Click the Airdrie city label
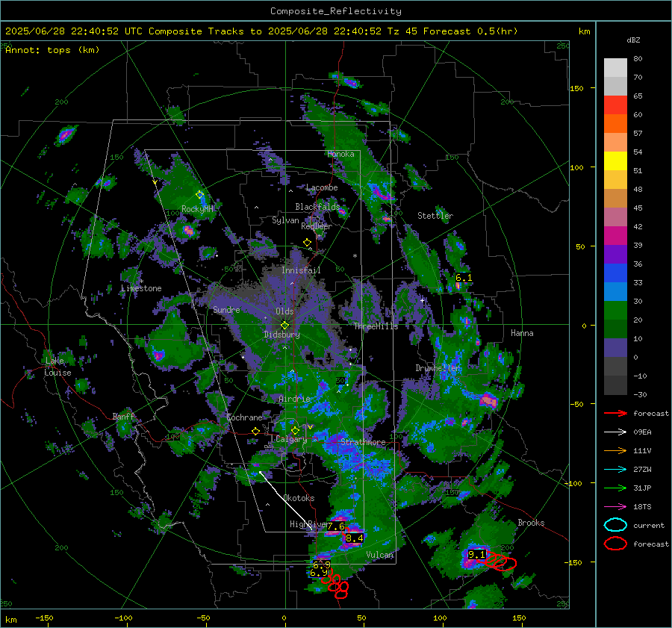 point(294,399)
